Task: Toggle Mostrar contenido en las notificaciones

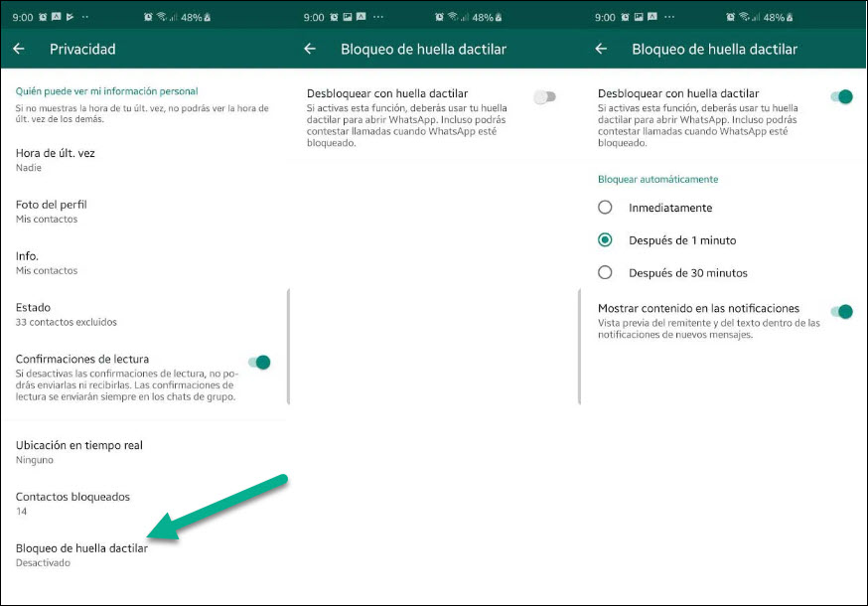Action: (x=840, y=312)
